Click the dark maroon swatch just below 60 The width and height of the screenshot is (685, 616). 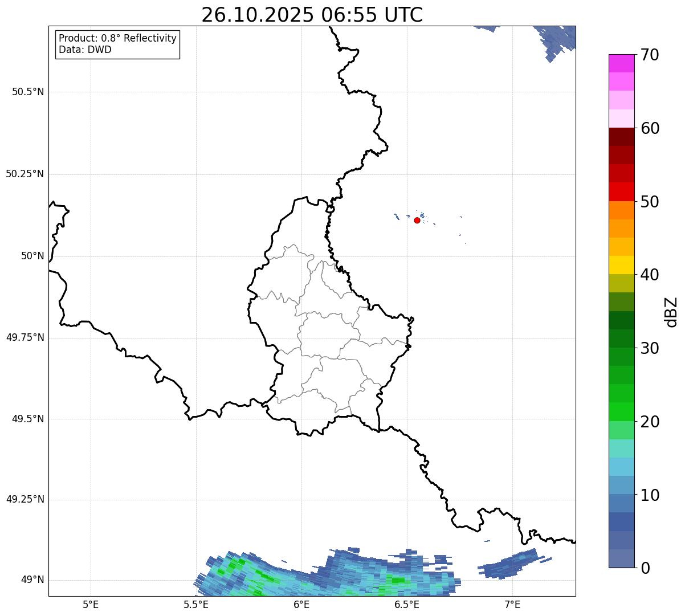(622, 137)
